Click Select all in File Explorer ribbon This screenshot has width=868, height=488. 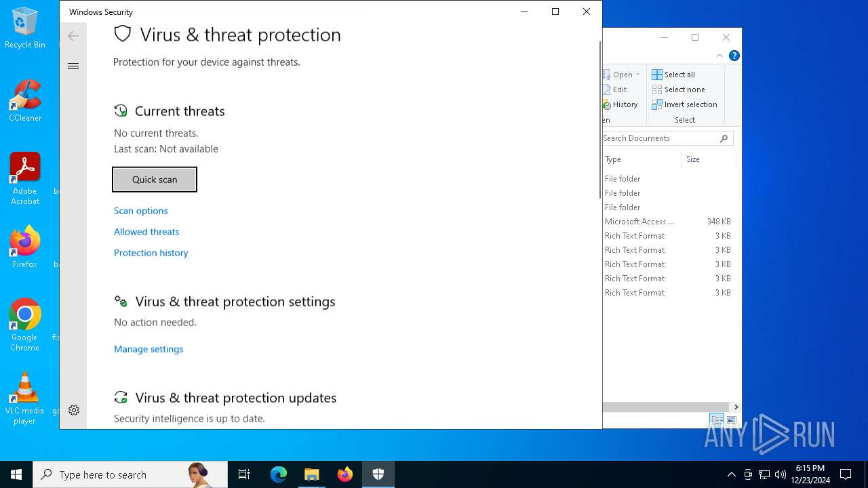[673, 75]
